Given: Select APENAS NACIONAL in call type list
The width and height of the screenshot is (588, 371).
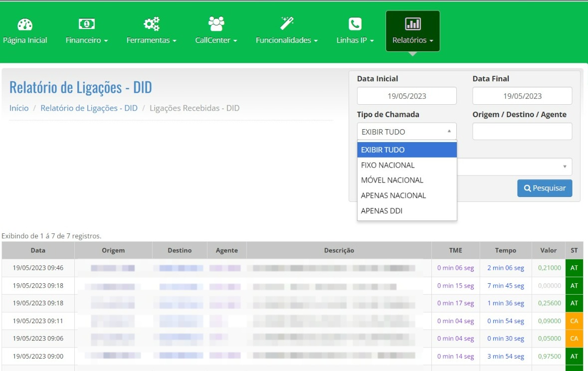Looking at the screenshot, I should coord(393,195).
